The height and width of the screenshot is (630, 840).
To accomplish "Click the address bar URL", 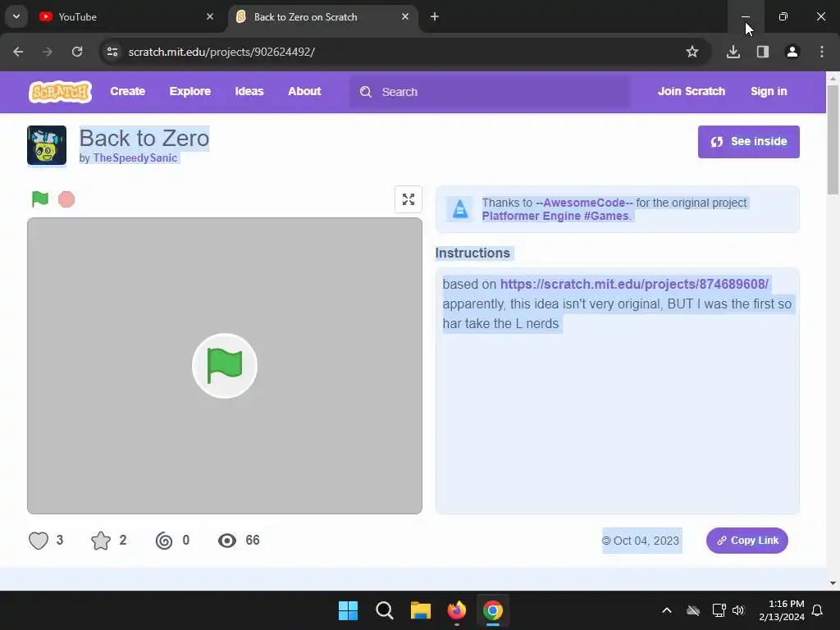I will pos(221,52).
